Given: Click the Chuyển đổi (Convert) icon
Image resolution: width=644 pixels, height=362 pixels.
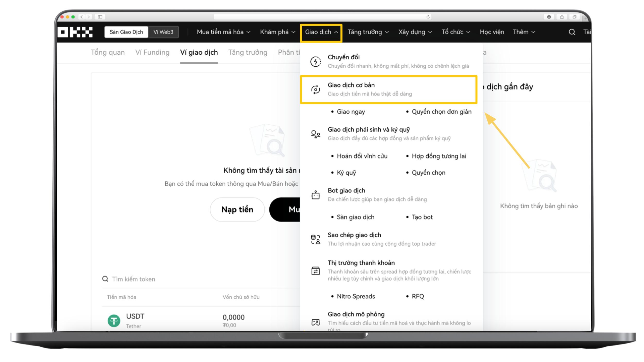Looking at the screenshot, I should coord(316,61).
